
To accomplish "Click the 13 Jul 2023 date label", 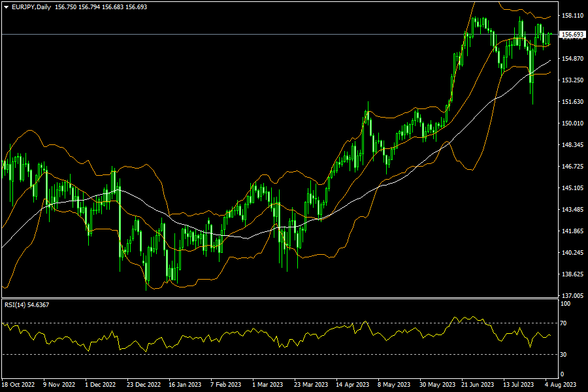I will [x=519, y=385].
